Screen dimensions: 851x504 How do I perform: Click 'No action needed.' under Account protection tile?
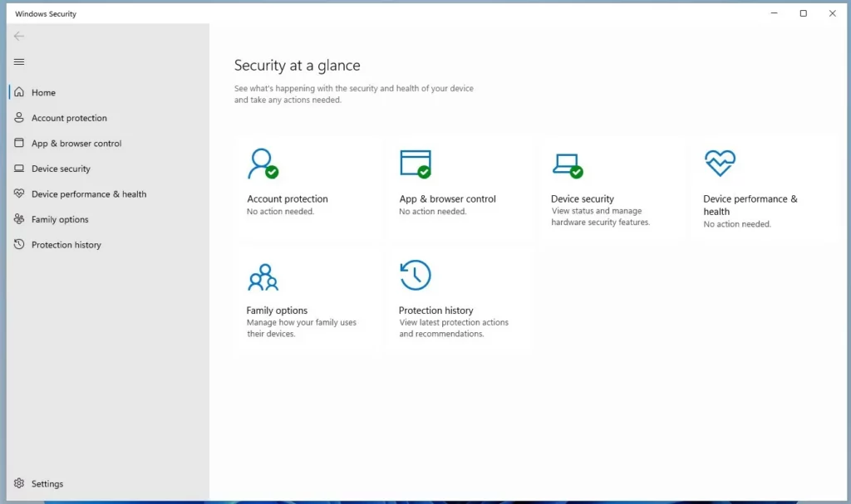click(281, 212)
